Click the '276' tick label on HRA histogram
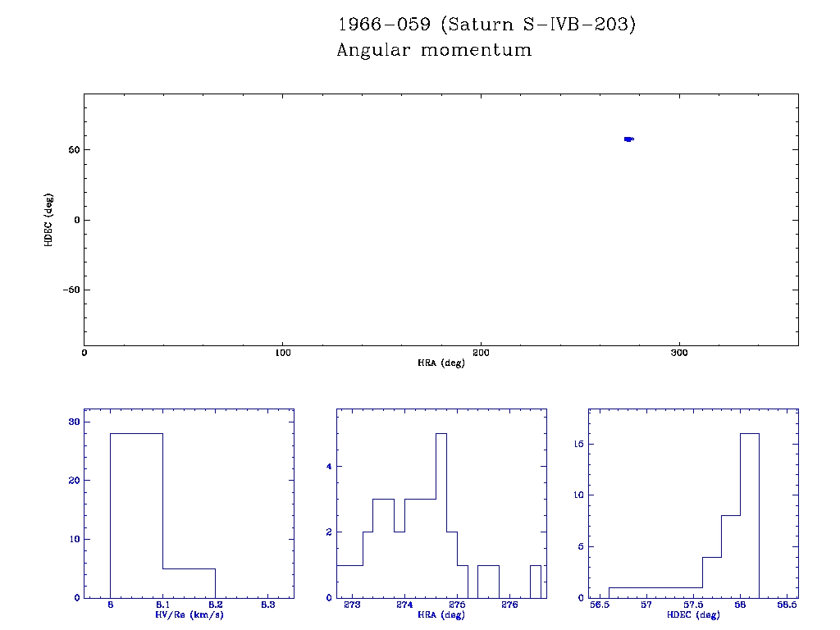840x630 pixels. 509,605
